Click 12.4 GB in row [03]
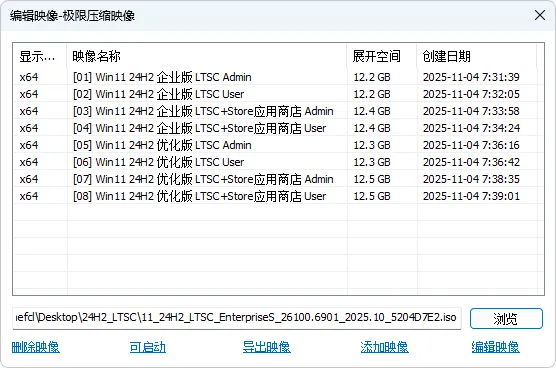This screenshot has height=368, width=556. (372, 111)
